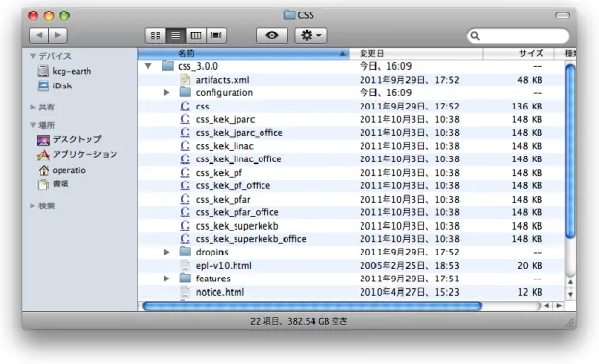Screen dimensions: 599x364
Task: Click the 2005年2月25日 date cell
Action: point(410,266)
